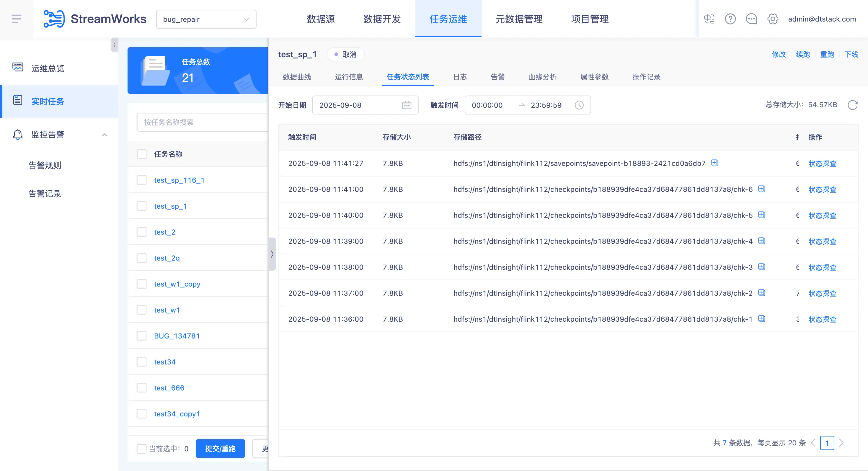Refresh the task state list

(852, 105)
